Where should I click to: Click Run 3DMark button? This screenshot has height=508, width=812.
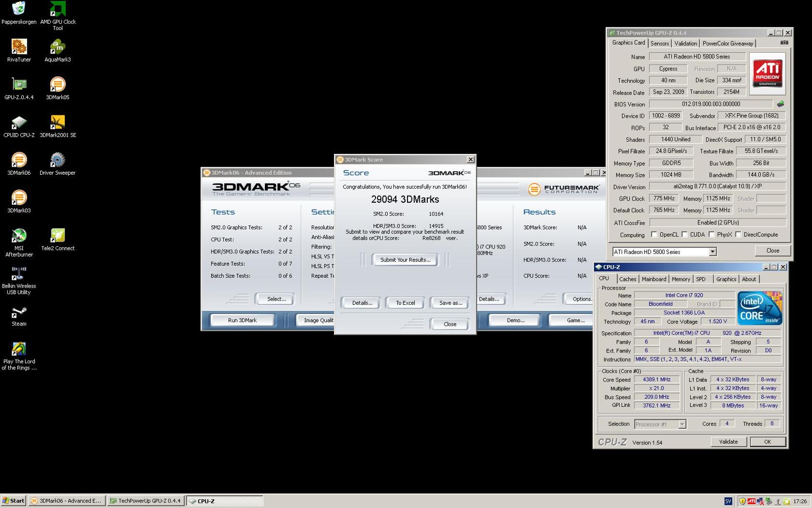coord(242,320)
